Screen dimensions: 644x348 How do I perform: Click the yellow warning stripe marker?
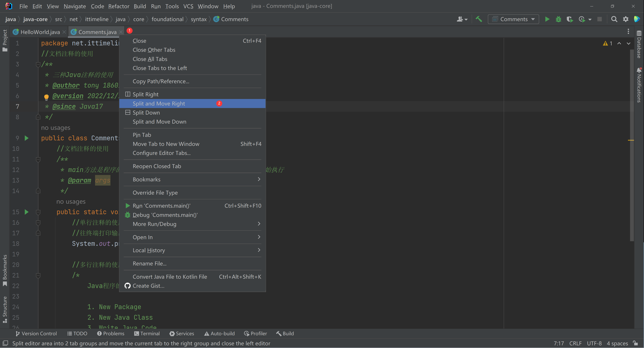tap(631, 140)
